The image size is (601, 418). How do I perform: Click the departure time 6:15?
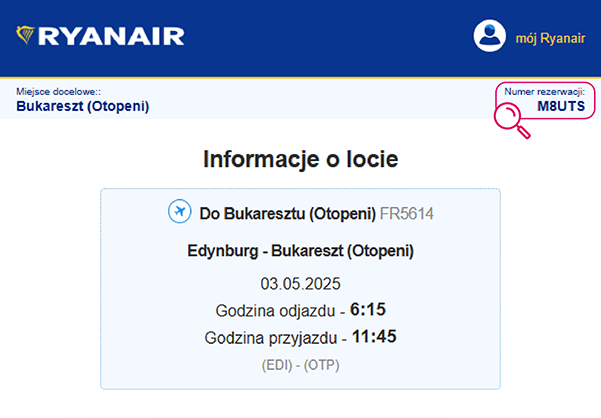click(368, 309)
